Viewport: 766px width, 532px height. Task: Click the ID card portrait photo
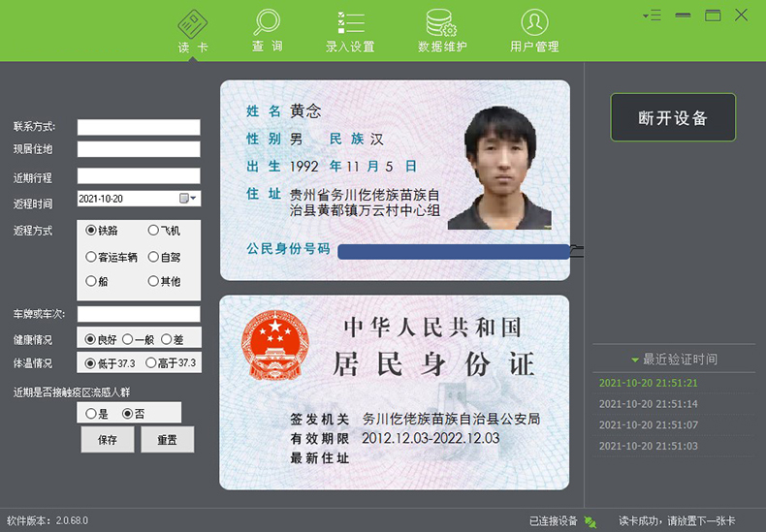click(x=499, y=167)
